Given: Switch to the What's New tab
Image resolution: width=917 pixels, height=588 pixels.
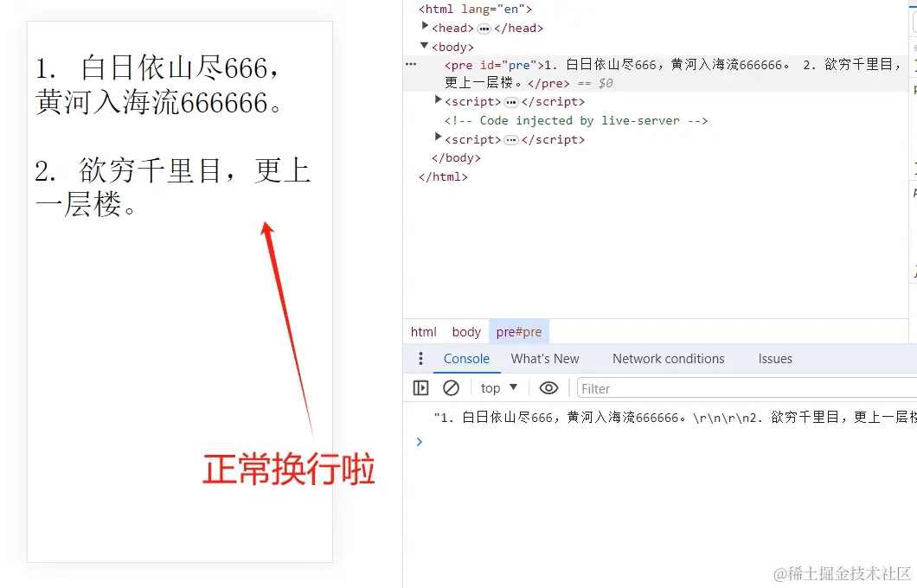Looking at the screenshot, I should click(545, 359).
